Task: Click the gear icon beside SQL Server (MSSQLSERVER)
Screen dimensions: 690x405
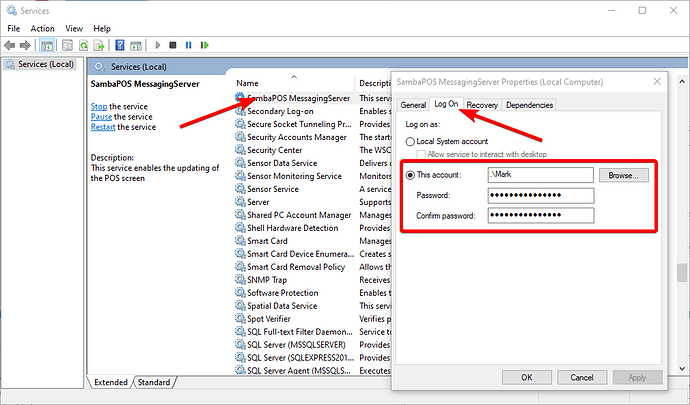Action: click(240, 344)
